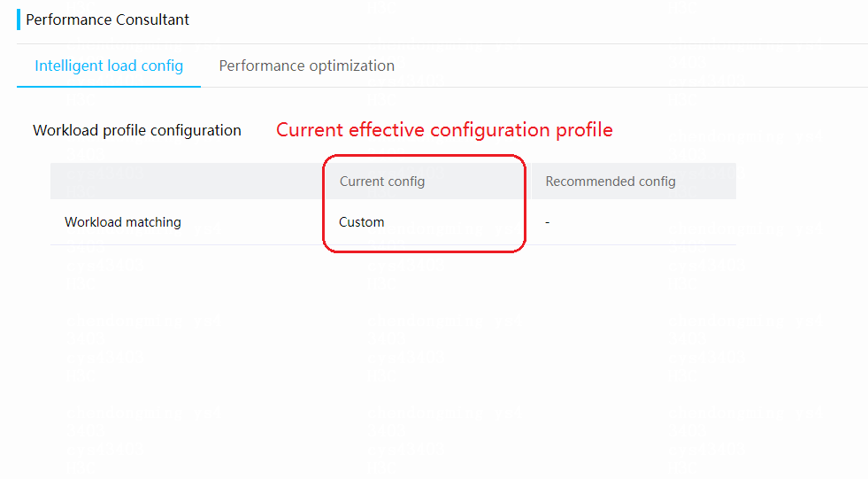This screenshot has width=868, height=479.
Task: Click the Current config column header
Action: pos(382,182)
